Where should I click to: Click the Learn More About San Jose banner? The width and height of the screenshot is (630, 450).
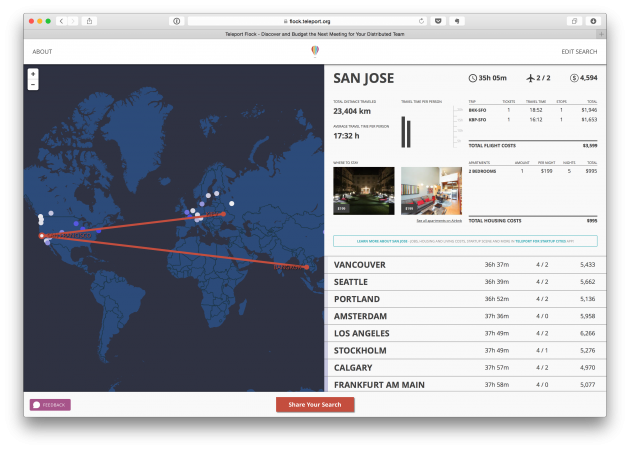pyautogui.click(x=465, y=241)
